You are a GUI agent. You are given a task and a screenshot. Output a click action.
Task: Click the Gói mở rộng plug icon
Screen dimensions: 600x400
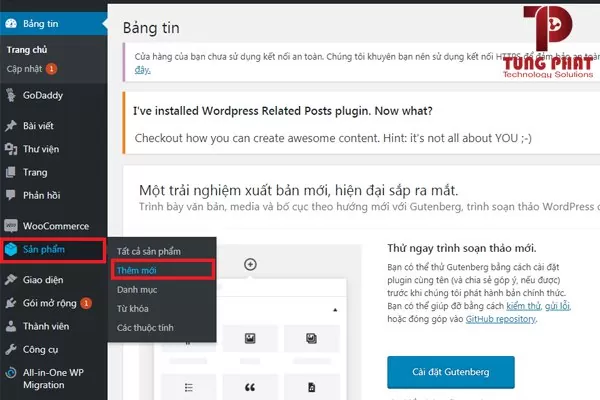(11, 303)
